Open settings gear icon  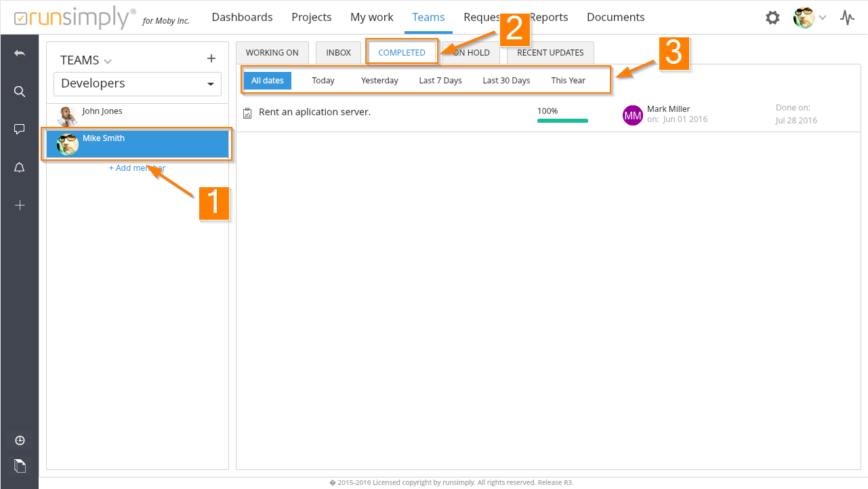[772, 18]
